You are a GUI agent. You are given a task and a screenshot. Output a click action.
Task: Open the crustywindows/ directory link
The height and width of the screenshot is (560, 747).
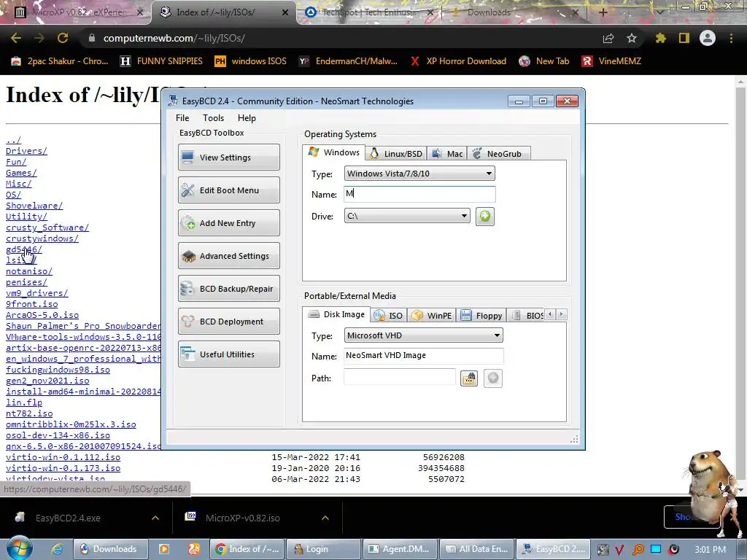[x=42, y=238]
